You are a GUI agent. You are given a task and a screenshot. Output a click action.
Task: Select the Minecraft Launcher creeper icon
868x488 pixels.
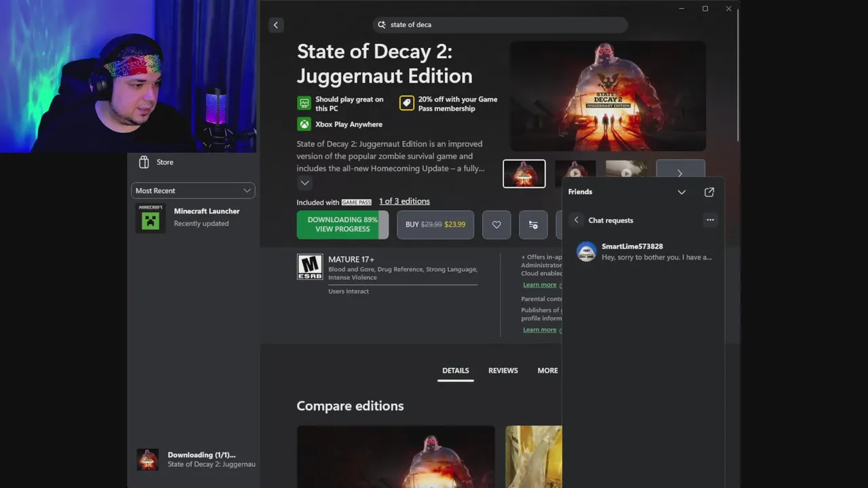point(151,218)
